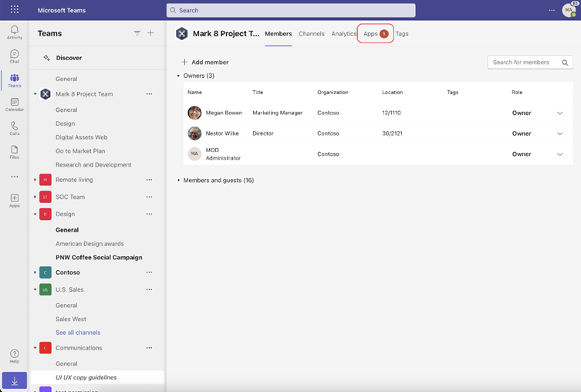Switch to the Tags tab
581x392 pixels.
click(x=402, y=34)
